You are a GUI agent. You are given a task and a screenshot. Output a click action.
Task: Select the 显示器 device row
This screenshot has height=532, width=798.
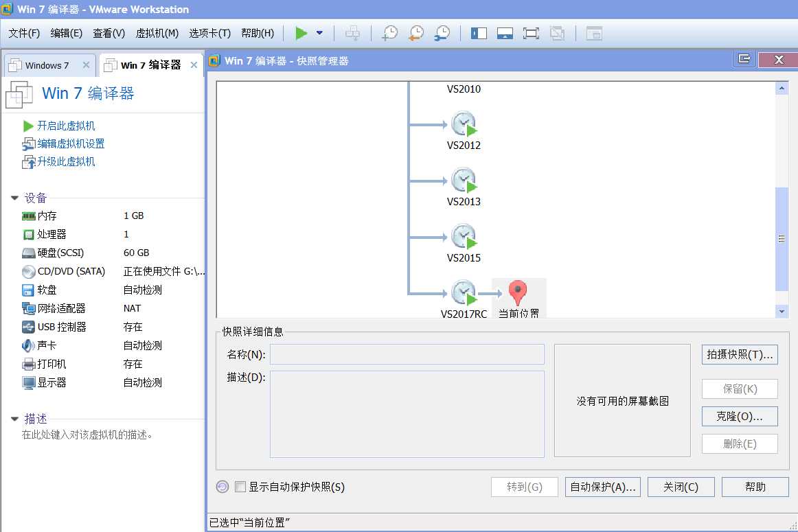pyautogui.click(x=112, y=382)
